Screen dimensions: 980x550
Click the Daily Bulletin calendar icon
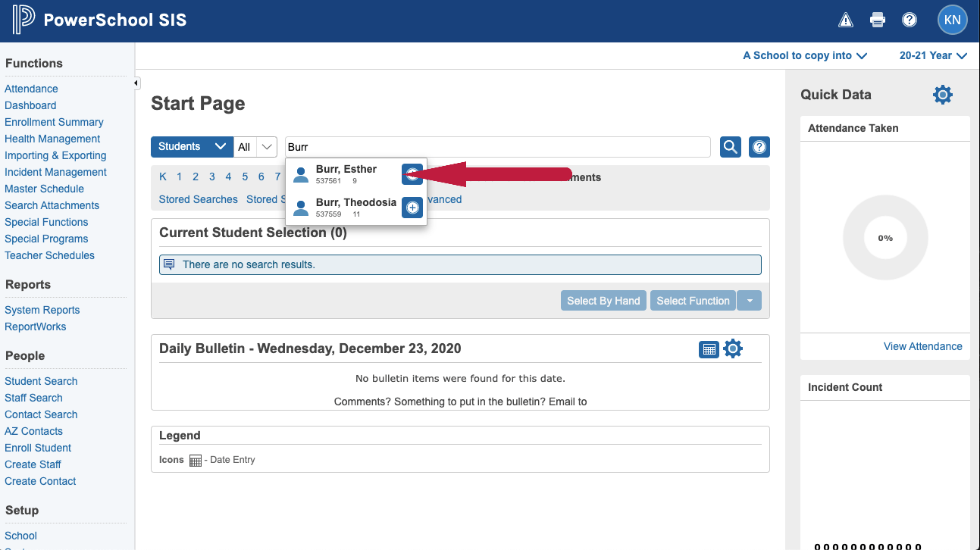click(x=709, y=348)
